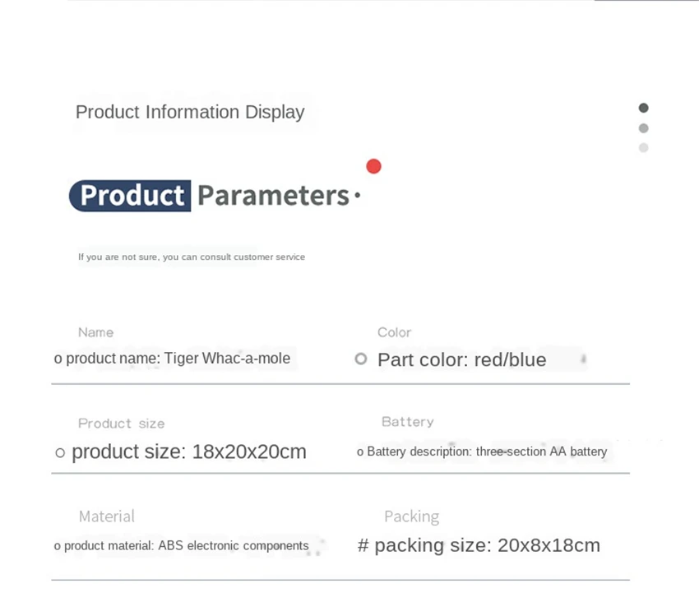Image resolution: width=699 pixels, height=616 pixels.
Task: Select the middle gray pagination dot
Action: point(643,128)
